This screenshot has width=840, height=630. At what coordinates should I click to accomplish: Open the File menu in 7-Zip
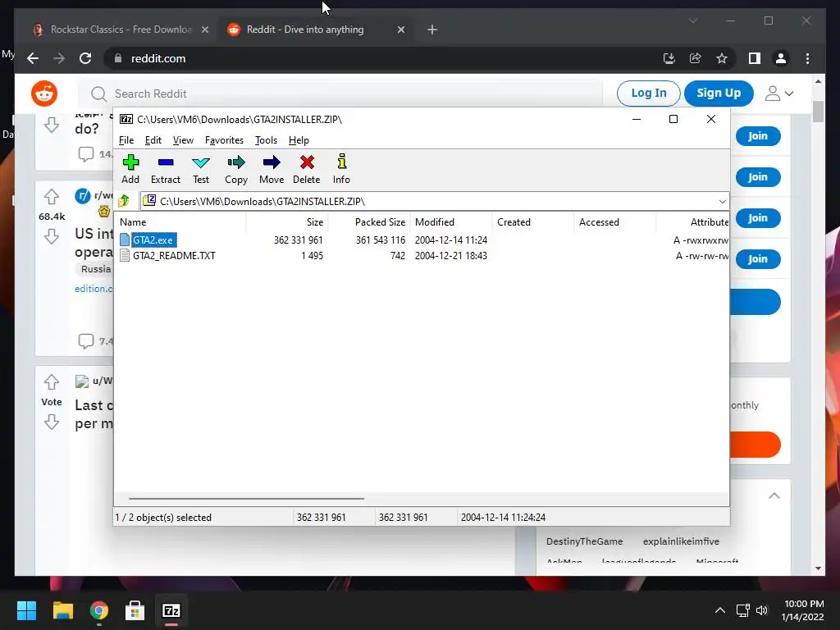(x=126, y=140)
